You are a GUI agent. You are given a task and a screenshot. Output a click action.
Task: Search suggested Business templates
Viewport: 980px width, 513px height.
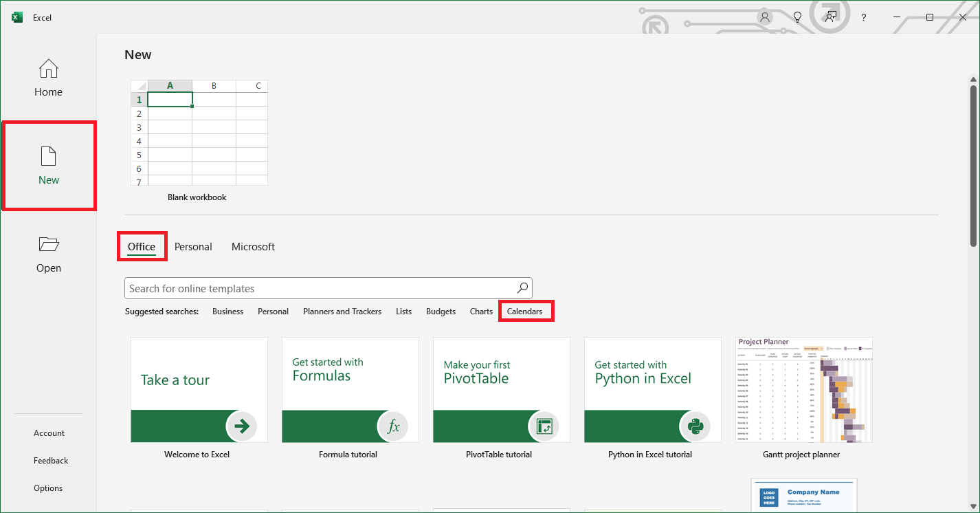click(227, 312)
